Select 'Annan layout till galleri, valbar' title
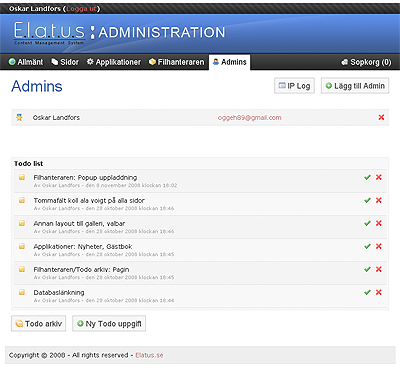 click(79, 224)
